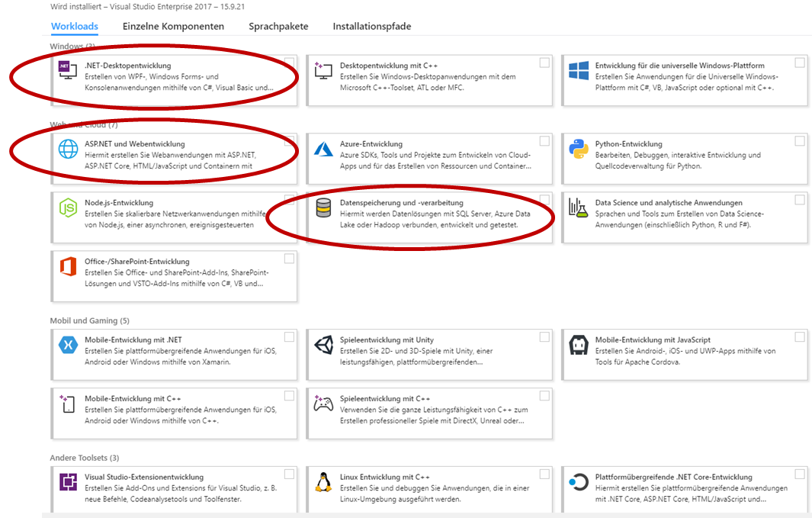Viewport: 812px width, 518px height.
Task: Click the .NET Core icon for Plattformübergreifende Entwicklung
Action: pyautogui.click(x=579, y=481)
